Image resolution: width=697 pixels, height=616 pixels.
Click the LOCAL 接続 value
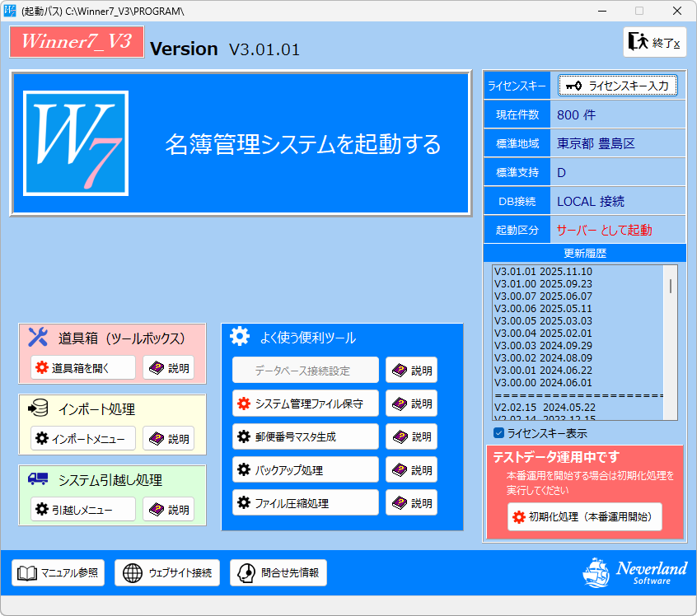591,201
